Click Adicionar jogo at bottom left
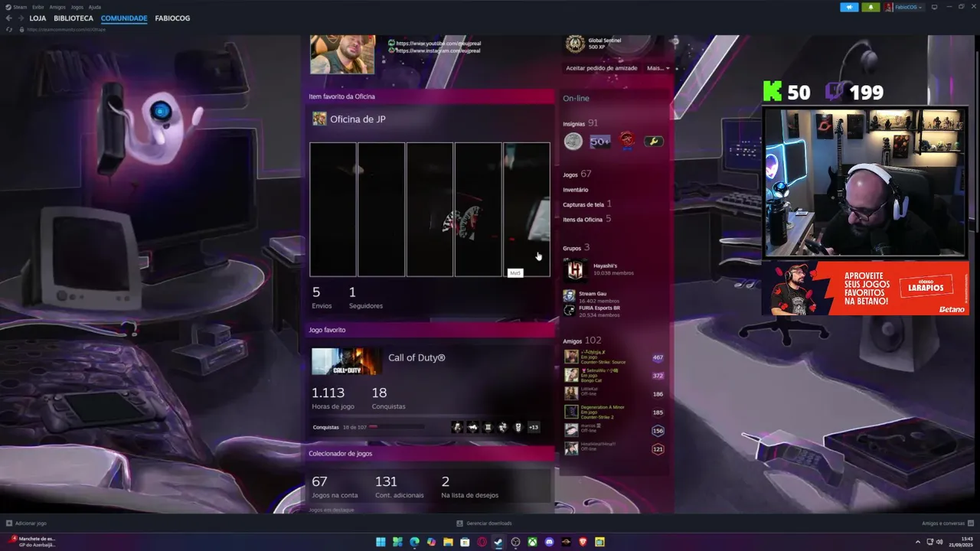The image size is (980, 551). pos(26,523)
